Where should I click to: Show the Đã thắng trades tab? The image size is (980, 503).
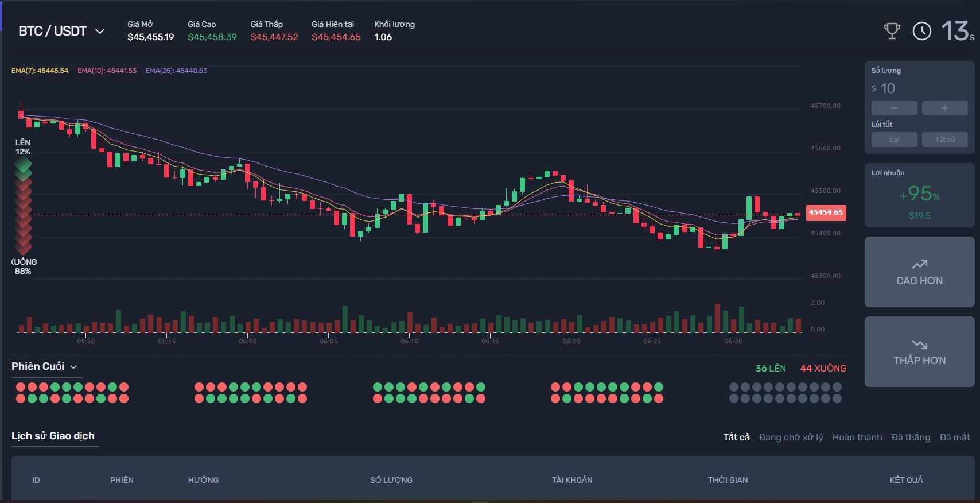click(x=911, y=437)
